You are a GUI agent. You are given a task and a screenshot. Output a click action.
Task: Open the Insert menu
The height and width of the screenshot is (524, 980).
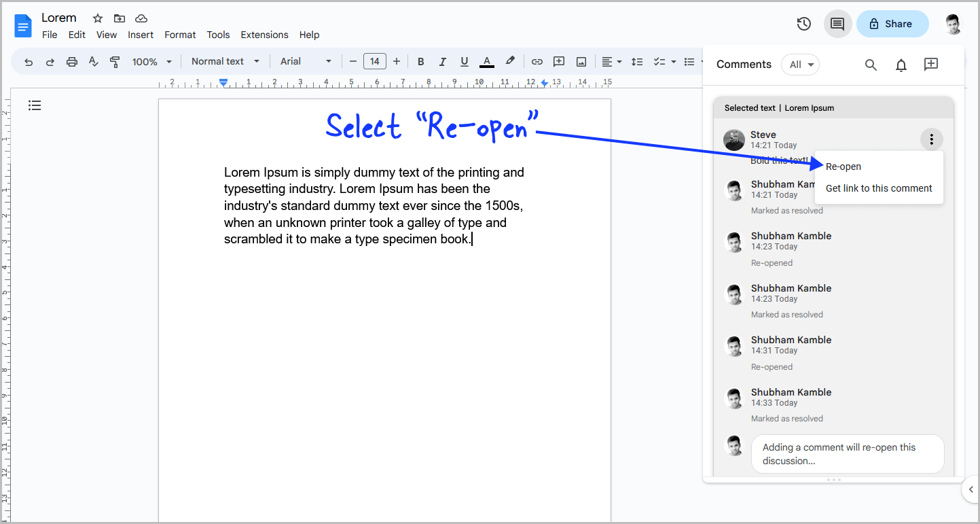141,35
